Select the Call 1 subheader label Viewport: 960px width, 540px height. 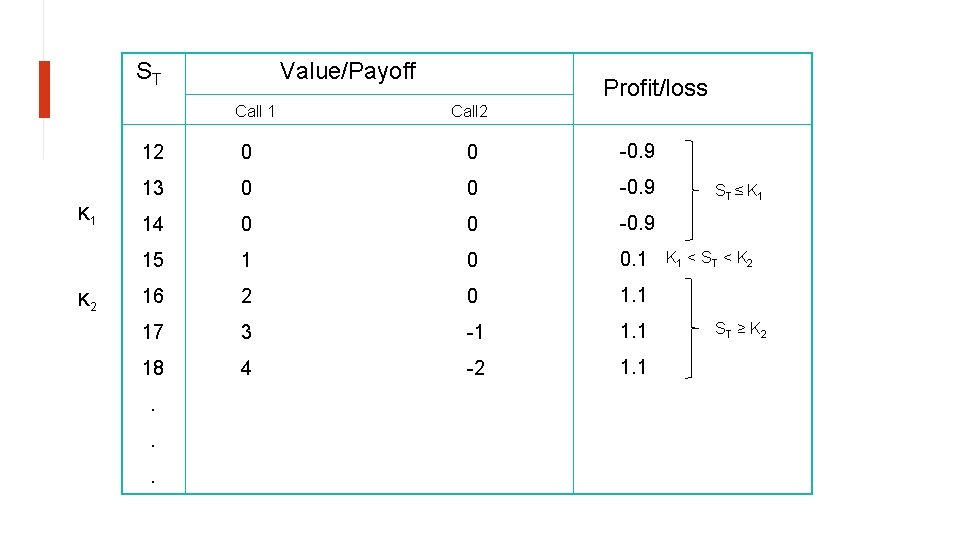pyautogui.click(x=255, y=111)
